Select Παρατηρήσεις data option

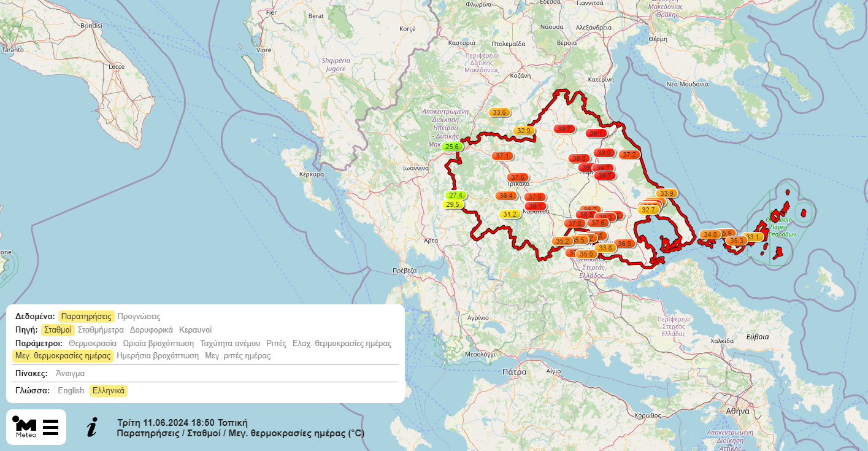(x=86, y=317)
